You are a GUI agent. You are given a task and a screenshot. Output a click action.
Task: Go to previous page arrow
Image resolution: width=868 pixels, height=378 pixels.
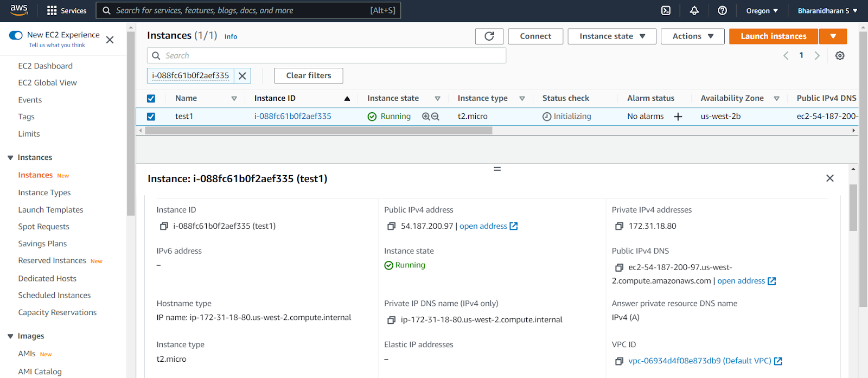[786, 55]
